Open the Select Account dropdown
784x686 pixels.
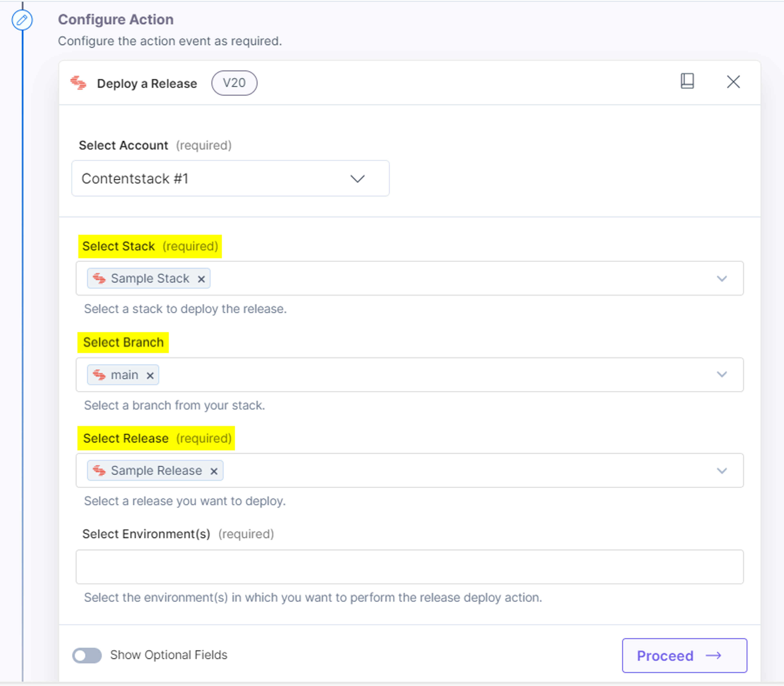230,178
